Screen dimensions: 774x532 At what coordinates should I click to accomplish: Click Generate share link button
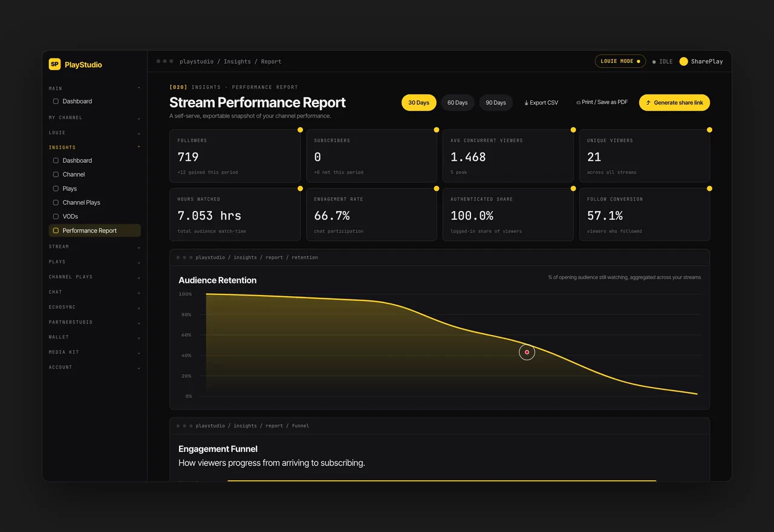(674, 103)
